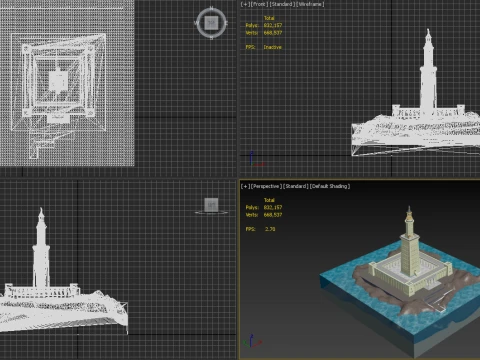Click the FPS value in the Perspective viewport
Screen dimensions: 480x360
[270, 229]
